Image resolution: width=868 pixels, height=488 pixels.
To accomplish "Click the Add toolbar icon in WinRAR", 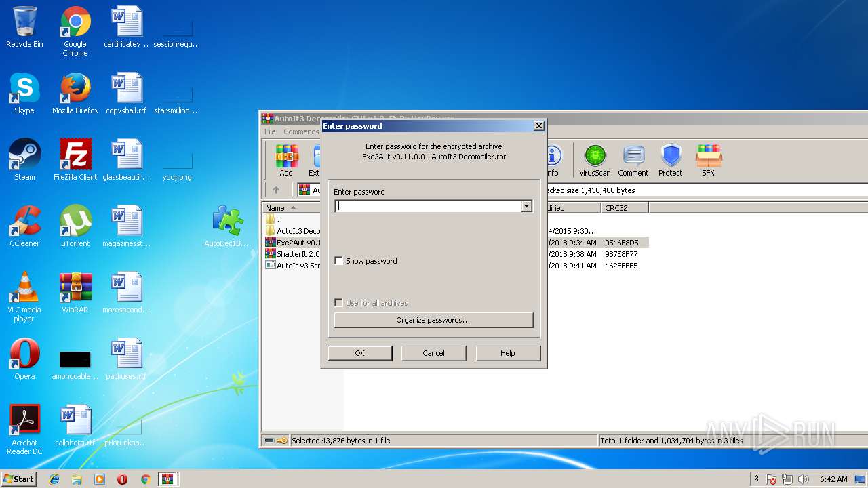I will point(286,161).
